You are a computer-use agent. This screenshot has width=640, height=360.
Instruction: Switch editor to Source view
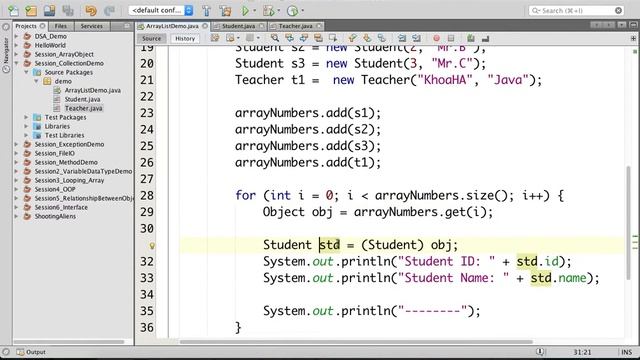151,38
